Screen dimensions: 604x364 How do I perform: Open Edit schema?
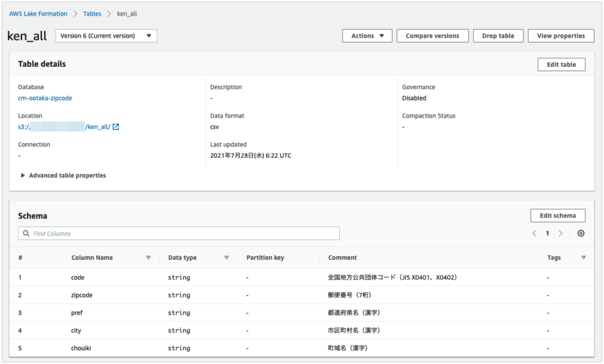click(557, 215)
